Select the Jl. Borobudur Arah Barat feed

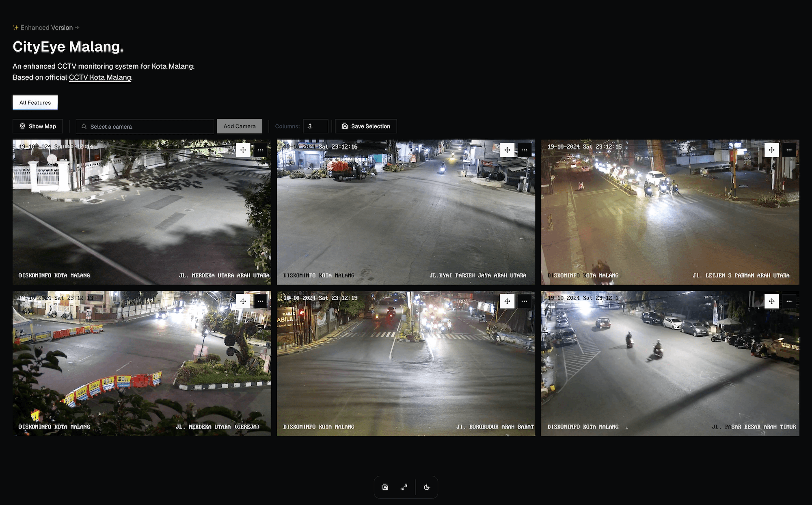406,363
